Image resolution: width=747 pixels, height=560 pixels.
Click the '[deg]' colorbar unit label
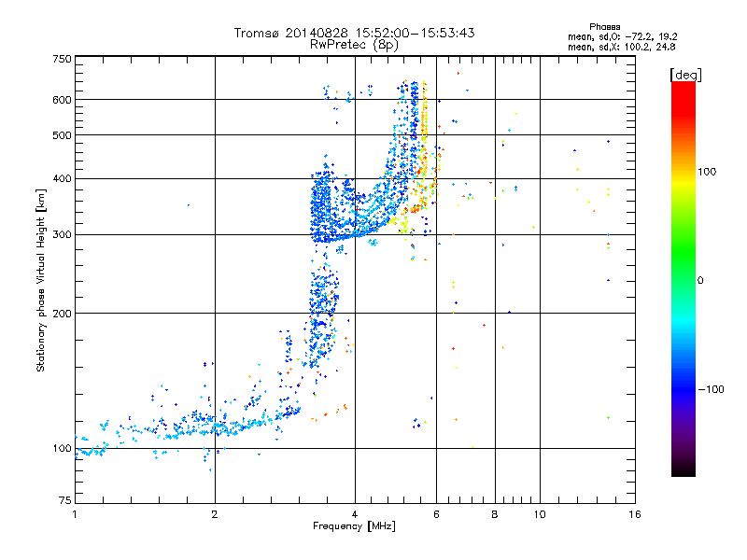point(685,75)
